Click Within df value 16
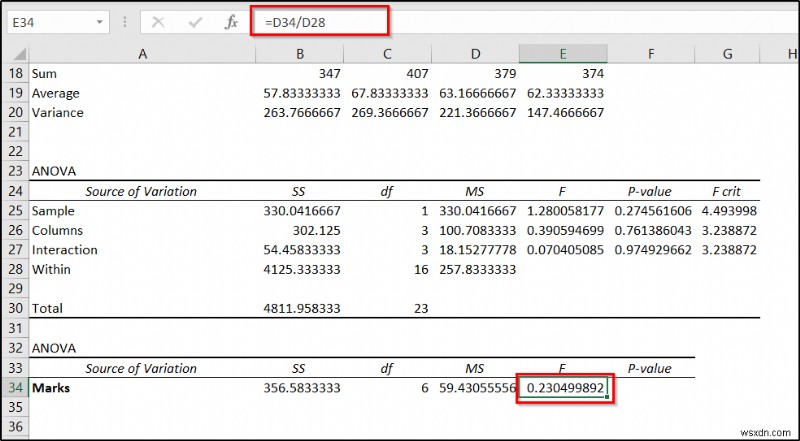The width and height of the screenshot is (800, 441). [421, 269]
